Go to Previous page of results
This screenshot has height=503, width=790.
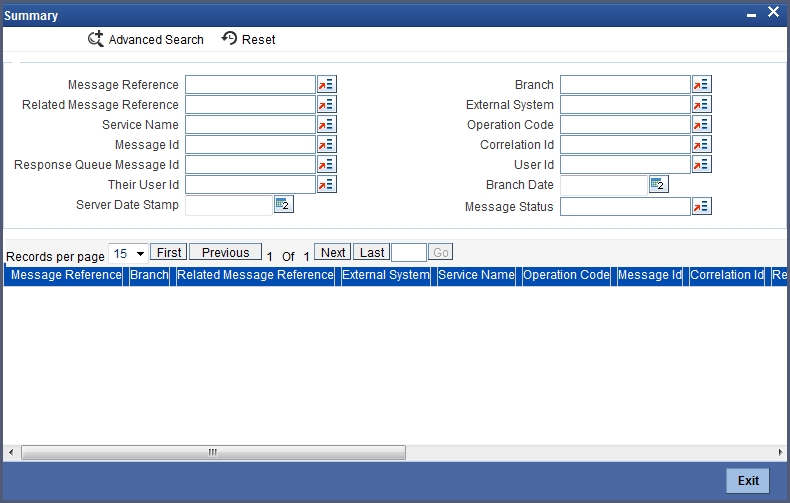(x=225, y=252)
